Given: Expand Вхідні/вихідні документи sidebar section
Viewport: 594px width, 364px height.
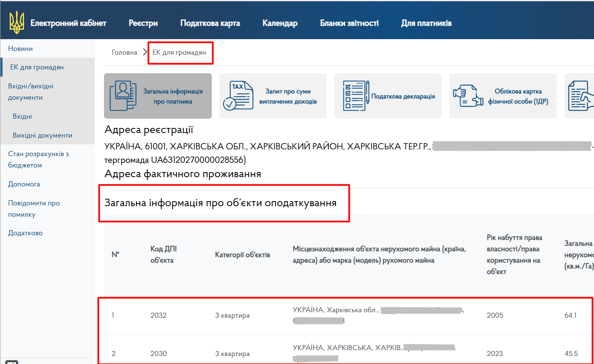Looking at the screenshot, I should point(31,92).
